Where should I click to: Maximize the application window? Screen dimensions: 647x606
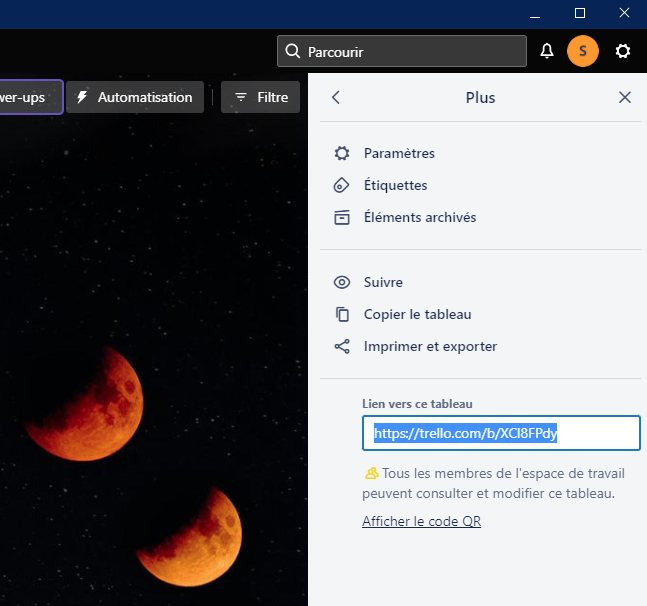tap(580, 14)
